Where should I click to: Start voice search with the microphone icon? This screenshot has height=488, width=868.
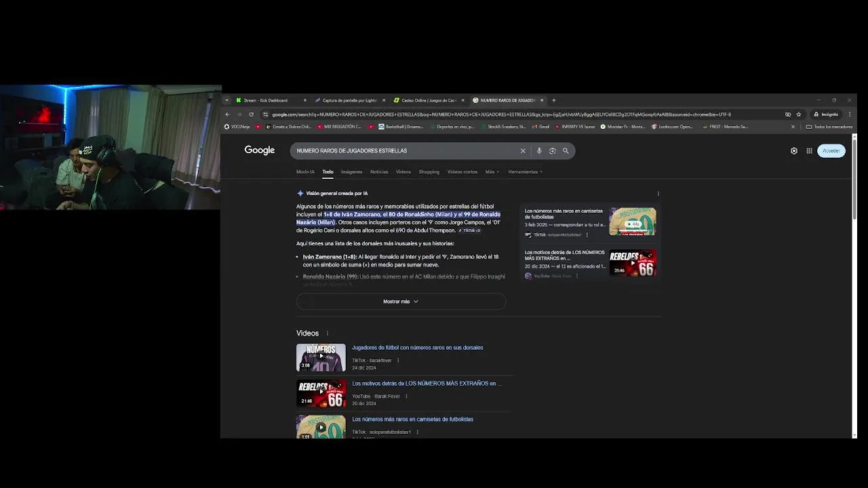point(539,150)
